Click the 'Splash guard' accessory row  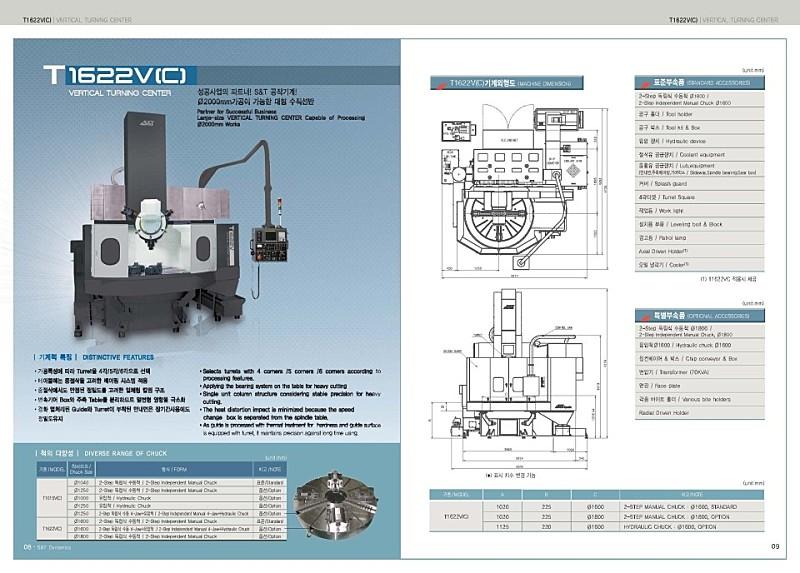click(699, 184)
